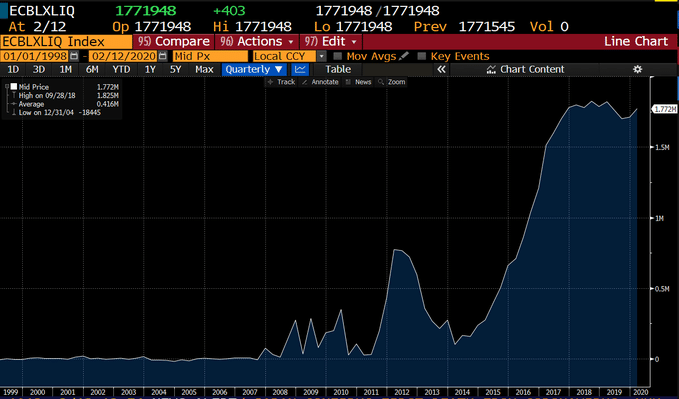Select the 3D range tab
The height and width of the screenshot is (399, 679).
pyautogui.click(x=39, y=69)
